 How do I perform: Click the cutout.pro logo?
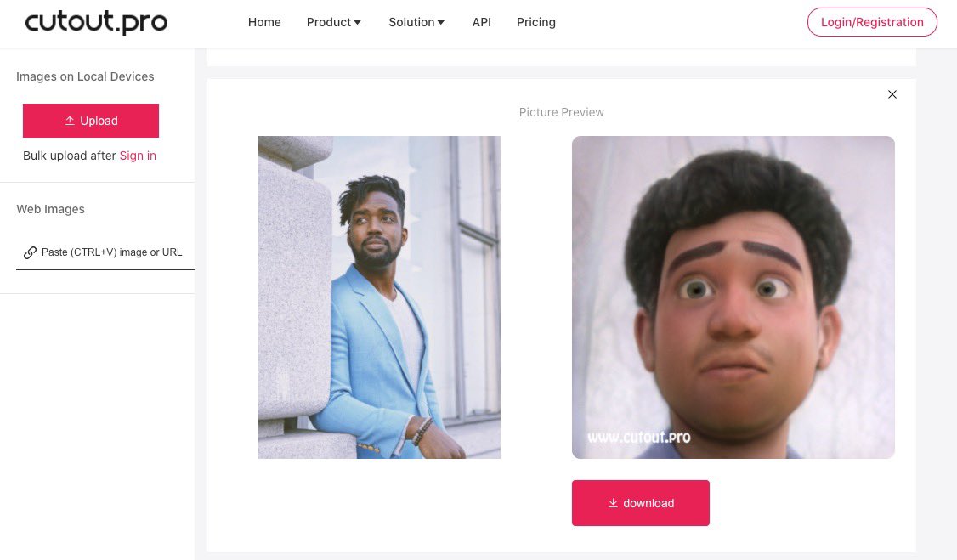95,22
